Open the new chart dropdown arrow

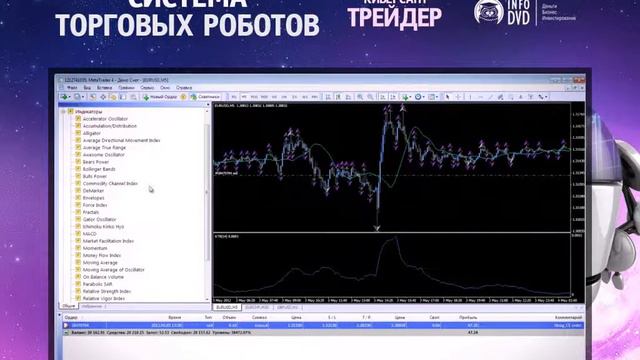[70, 97]
